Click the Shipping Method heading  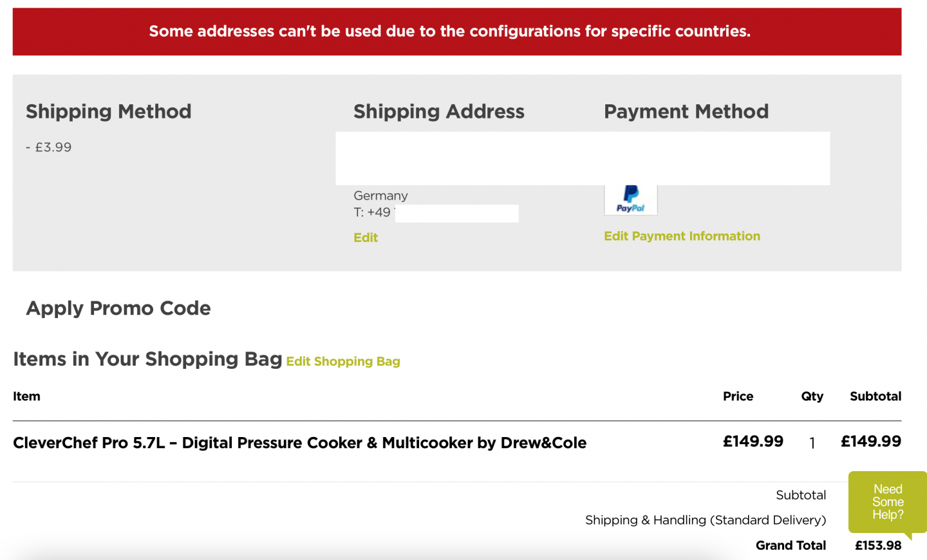(x=109, y=111)
